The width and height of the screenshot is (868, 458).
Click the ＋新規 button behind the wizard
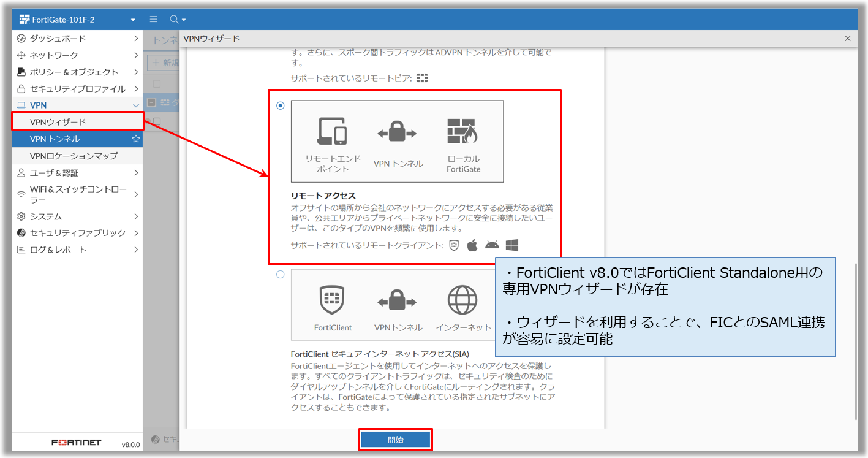point(164,63)
